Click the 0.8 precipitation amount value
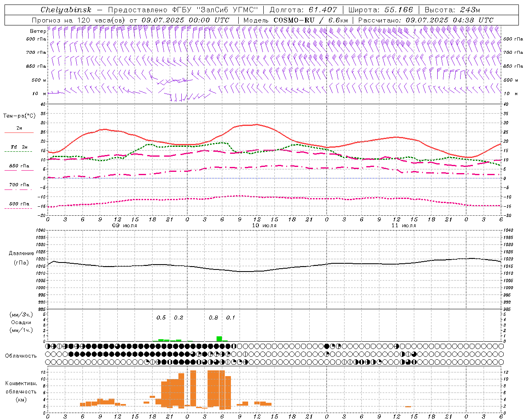The height and width of the screenshot is (420, 525). (213, 318)
